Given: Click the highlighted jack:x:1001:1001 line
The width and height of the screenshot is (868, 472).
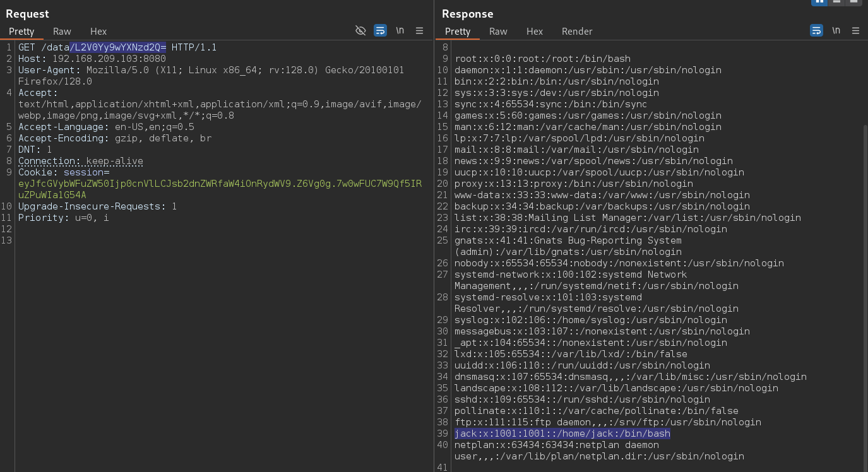Looking at the screenshot, I should click(x=562, y=434).
